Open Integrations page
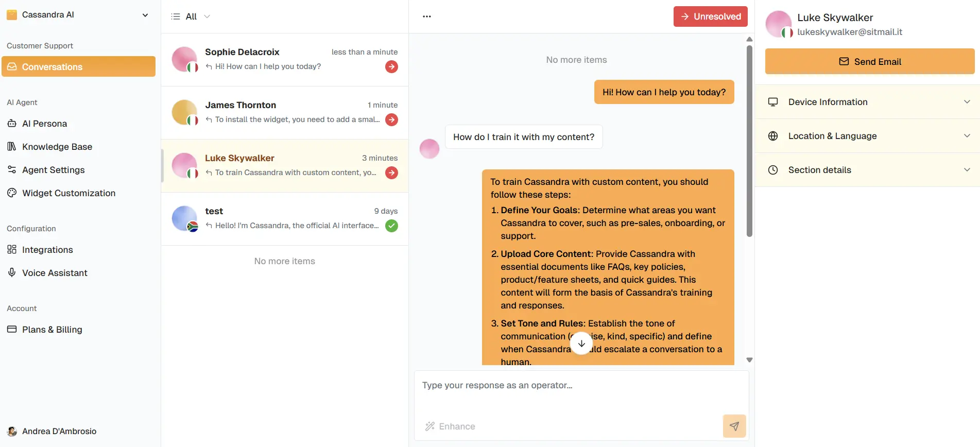 pos(78,250)
